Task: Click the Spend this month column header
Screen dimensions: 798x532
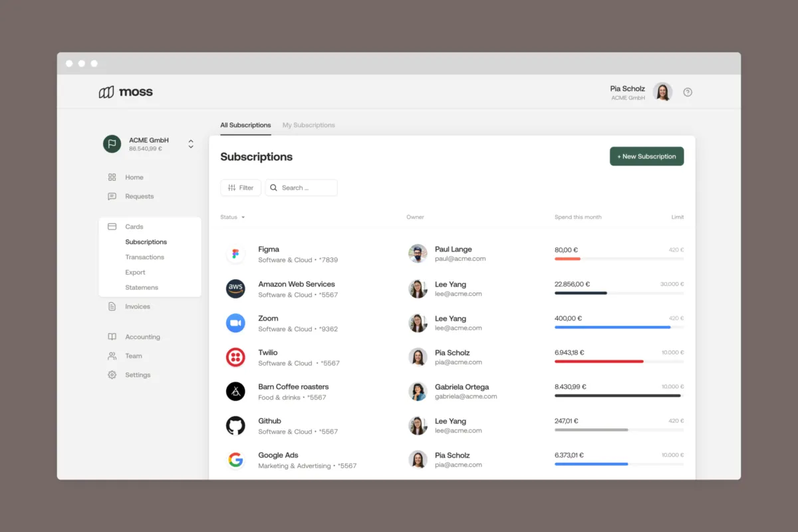Action: [578, 217]
